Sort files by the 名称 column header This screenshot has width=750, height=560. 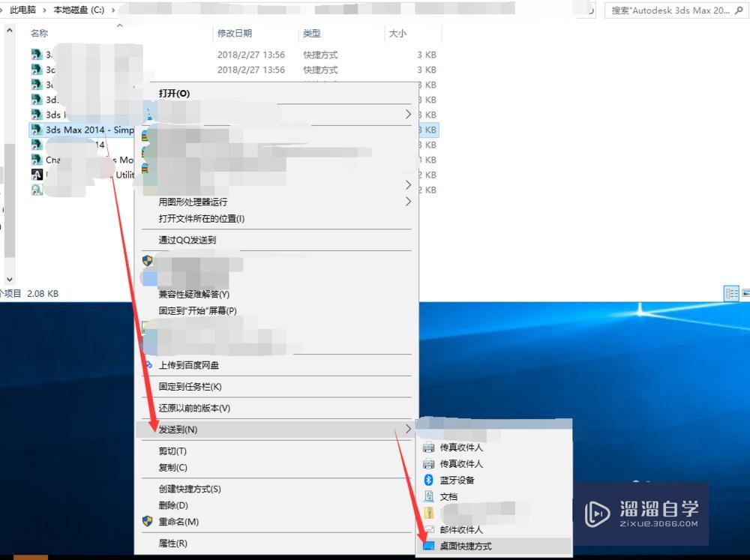(39, 33)
